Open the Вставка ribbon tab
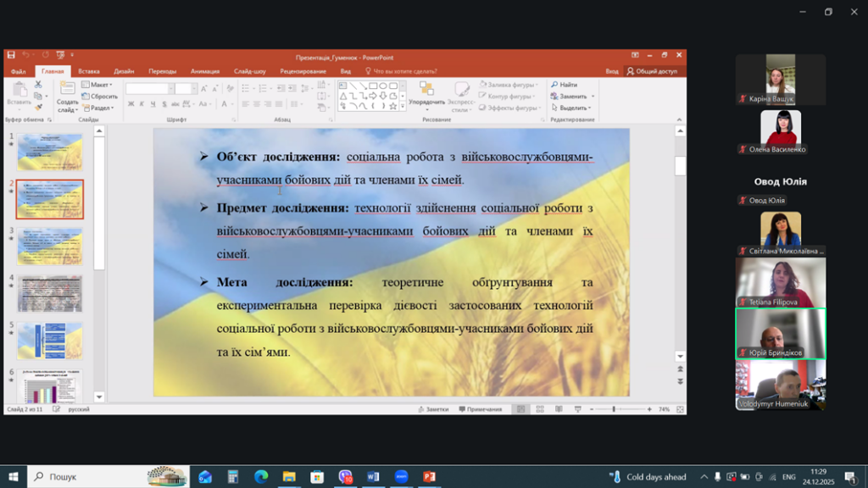Viewport: 868px width, 488px height. coord(89,71)
